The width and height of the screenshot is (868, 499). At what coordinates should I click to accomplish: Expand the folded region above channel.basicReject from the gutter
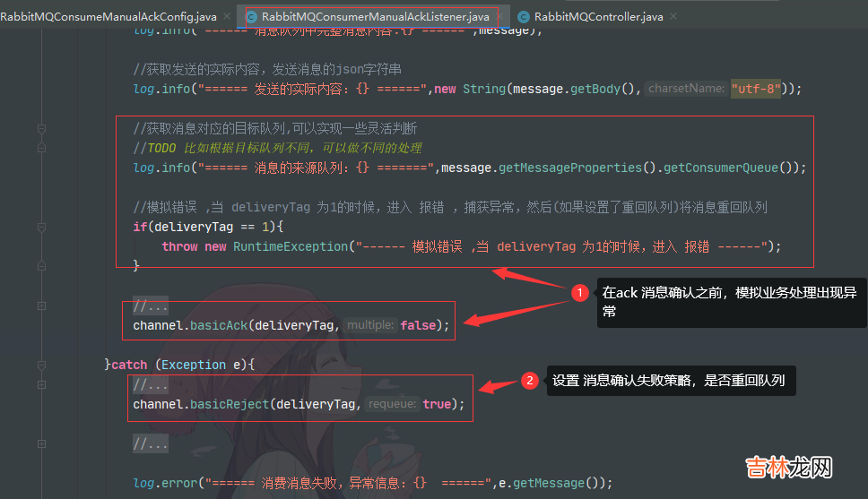pos(41,384)
